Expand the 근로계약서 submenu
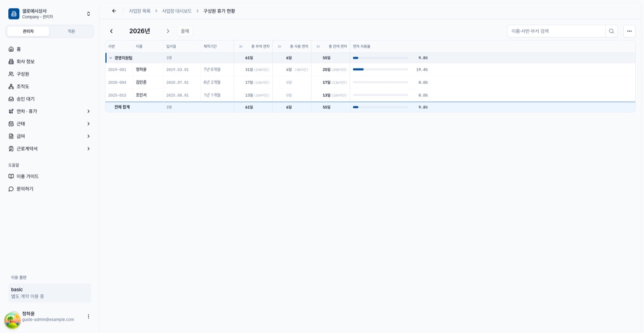644x333 pixels. (x=88, y=148)
